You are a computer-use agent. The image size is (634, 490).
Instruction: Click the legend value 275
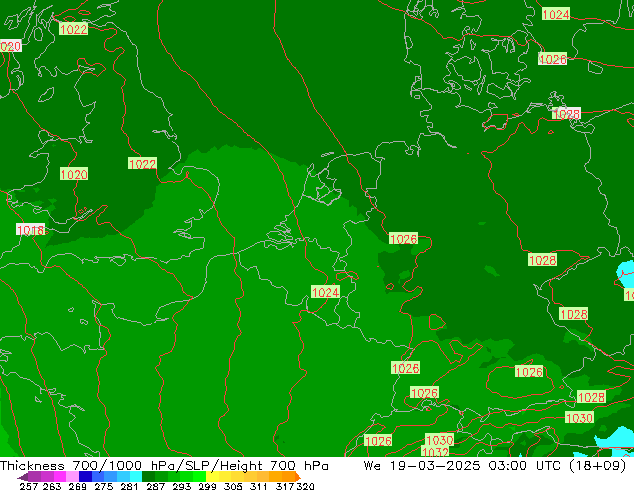[x=104, y=486]
